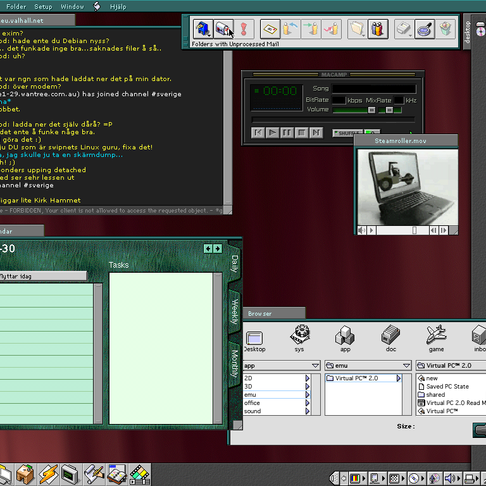Click the beige folder icon in mail toolbar
The height and width of the screenshot is (486, 486).
click(357, 29)
